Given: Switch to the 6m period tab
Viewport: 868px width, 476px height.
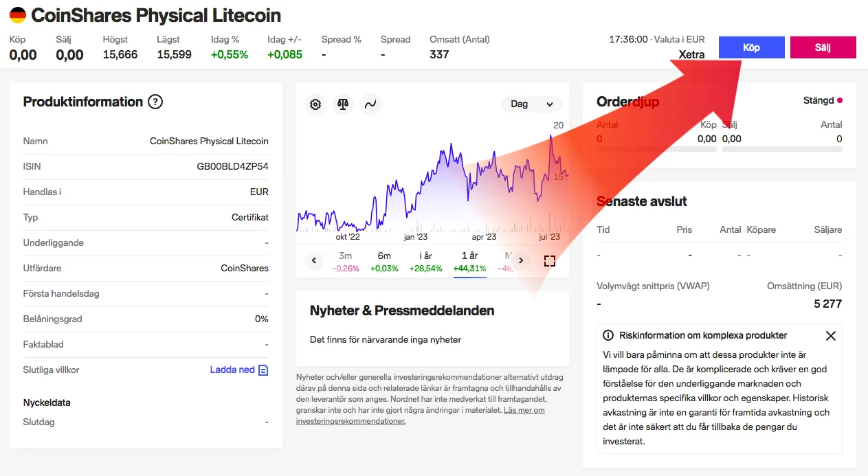Looking at the screenshot, I should (384, 261).
